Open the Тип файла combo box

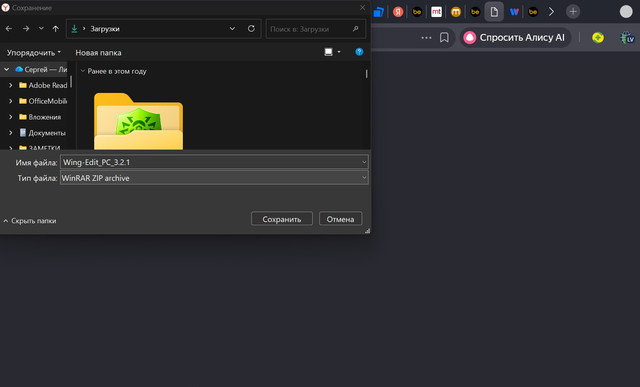click(x=214, y=178)
